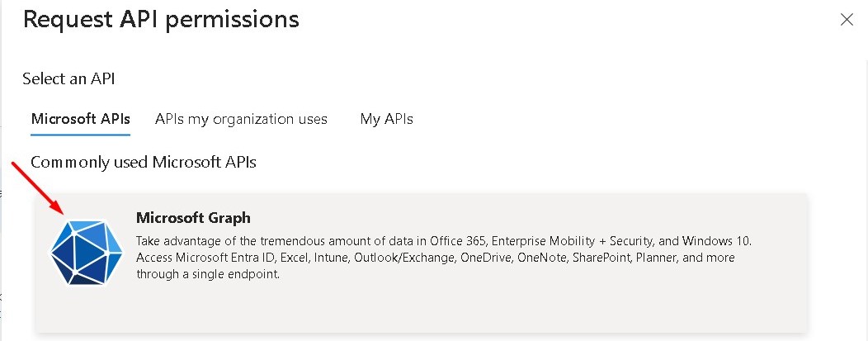
Task: Click the Commonly used Microsoft APIs heading
Action: coord(144,162)
